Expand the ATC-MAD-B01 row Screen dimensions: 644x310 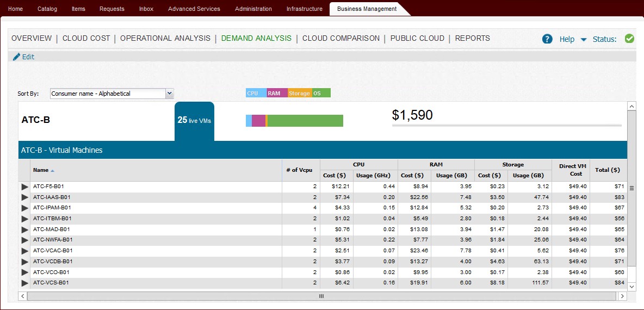point(24,230)
